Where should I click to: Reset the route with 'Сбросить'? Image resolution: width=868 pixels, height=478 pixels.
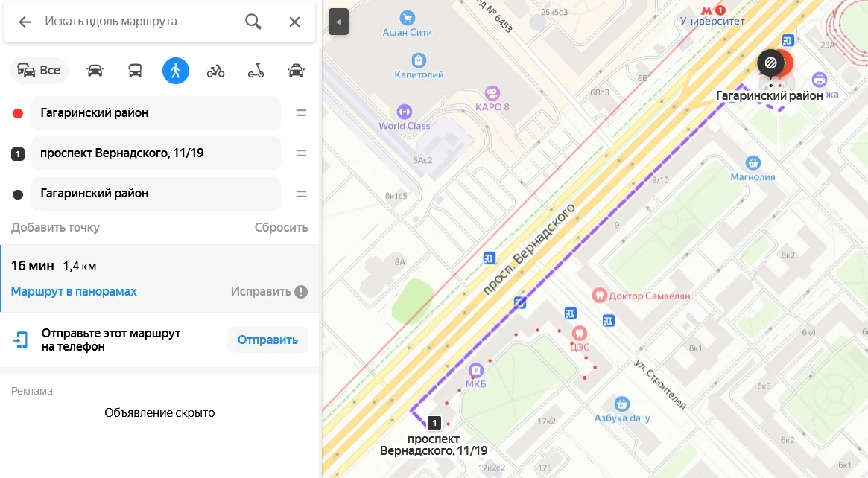281,227
